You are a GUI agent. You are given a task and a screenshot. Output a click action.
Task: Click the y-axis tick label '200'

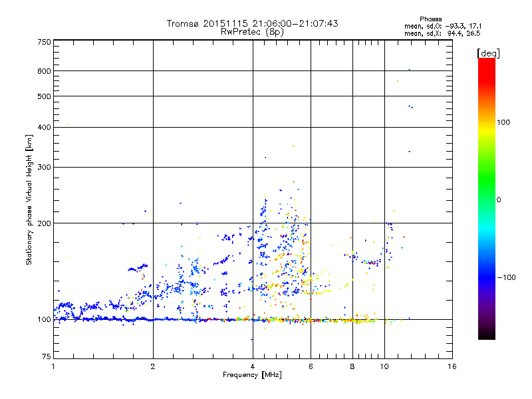coord(44,223)
